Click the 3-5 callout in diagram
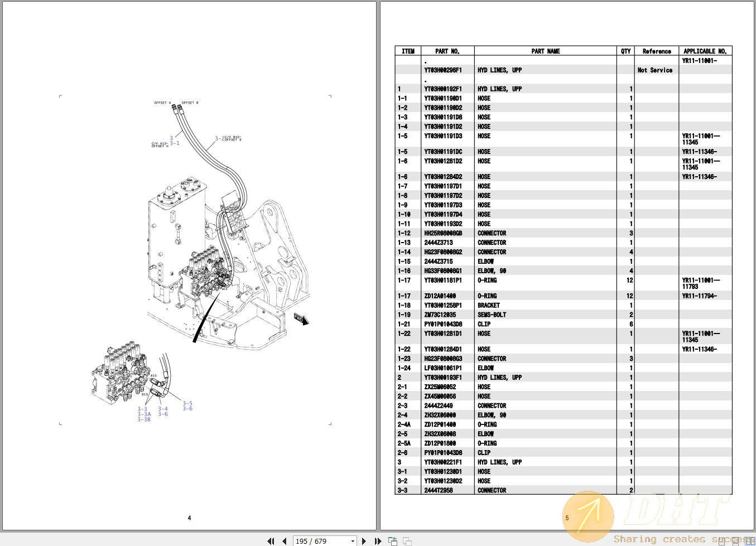 coord(187,403)
